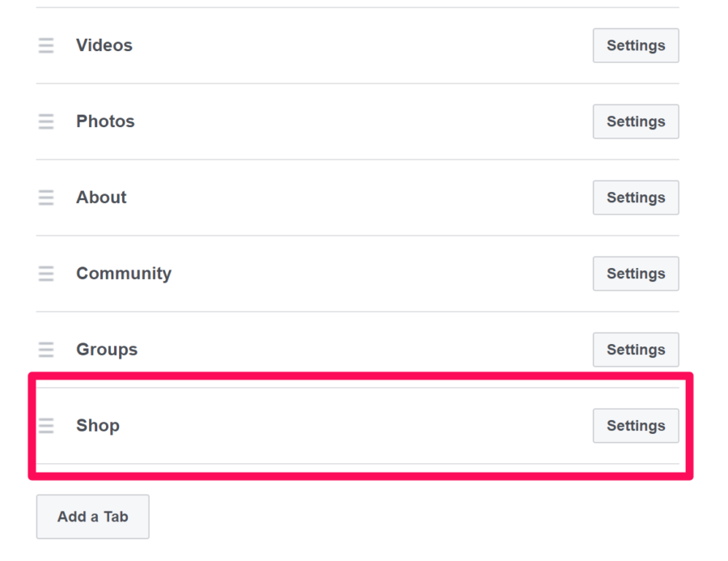Click the Shop tab name

tap(98, 426)
